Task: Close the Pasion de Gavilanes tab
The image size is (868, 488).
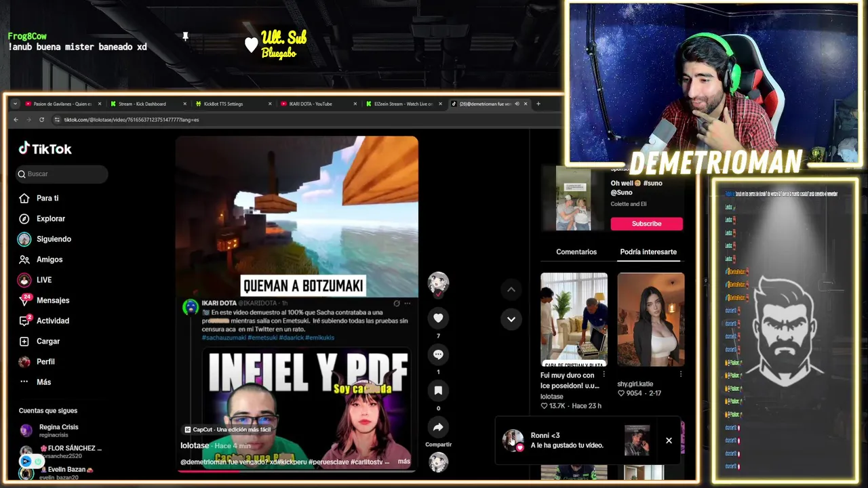Action: (x=100, y=104)
